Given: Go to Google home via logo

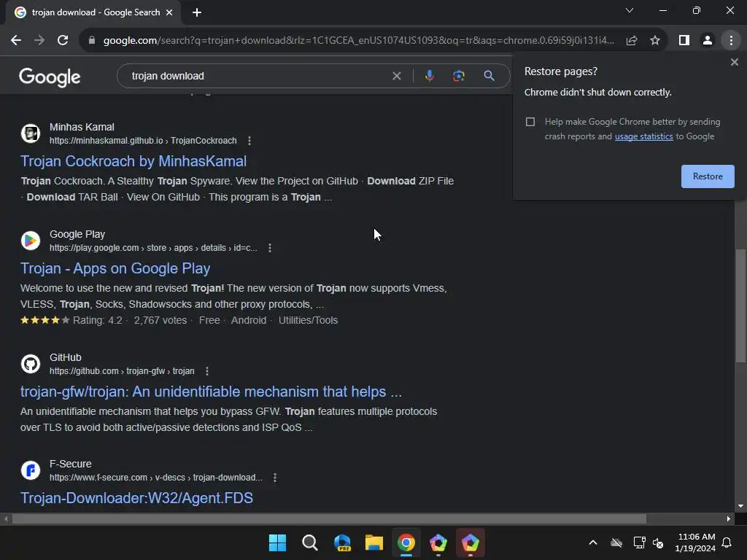Looking at the screenshot, I should [50, 77].
